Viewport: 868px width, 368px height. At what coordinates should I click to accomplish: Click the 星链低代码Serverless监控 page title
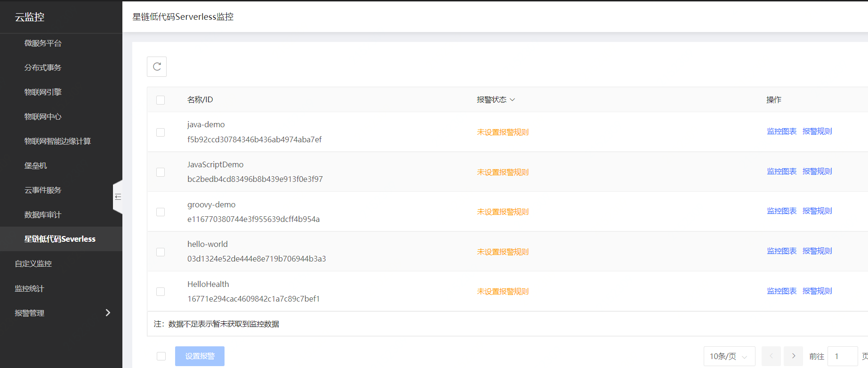point(183,17)
